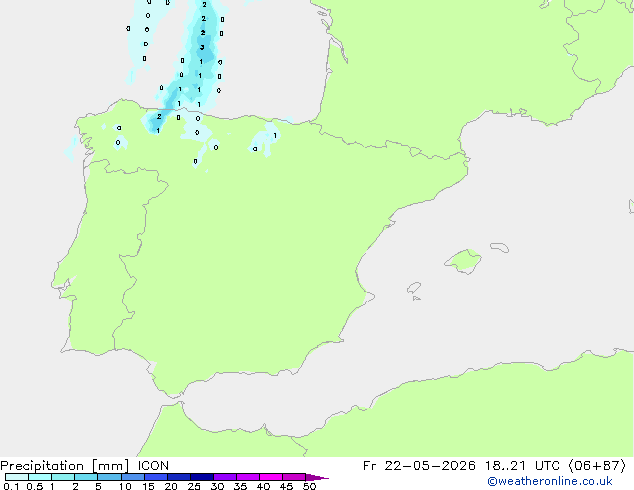Click Ibiza island outline on the map
The height and width of the screenshot is (490, 634).
click(414, 288)
